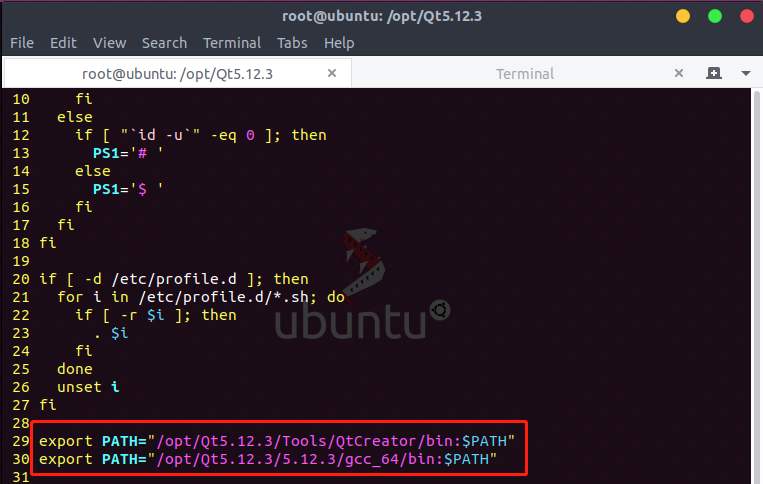This screenshot has height=484, width=763.
Task: Open the Search menu
Action: point(164,43)
